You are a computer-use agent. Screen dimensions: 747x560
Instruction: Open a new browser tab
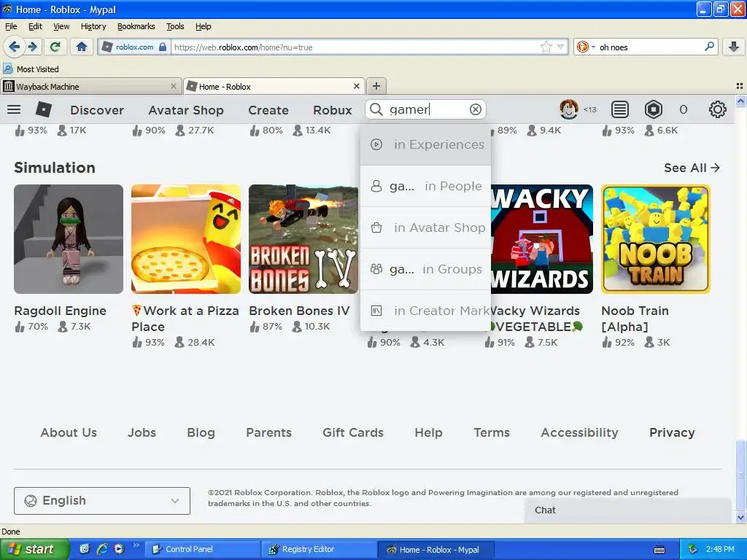pyautogui.click(x=376, y=86)
